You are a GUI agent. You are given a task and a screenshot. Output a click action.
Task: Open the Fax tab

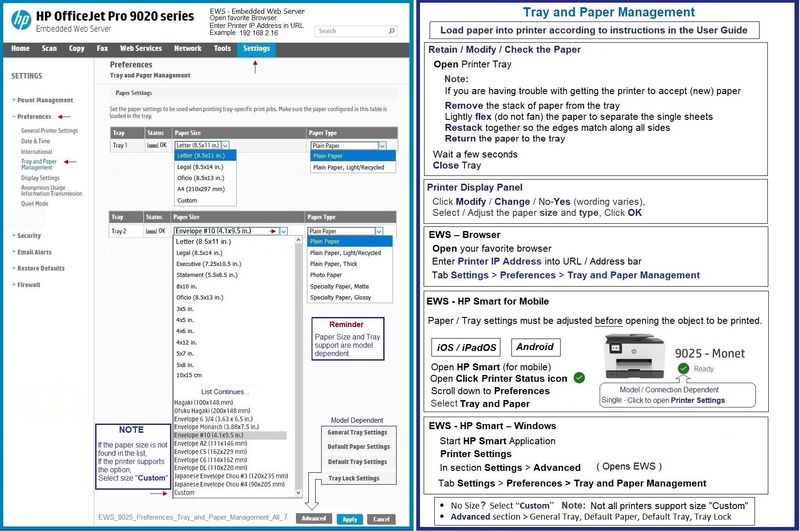[x=102, y=48]
